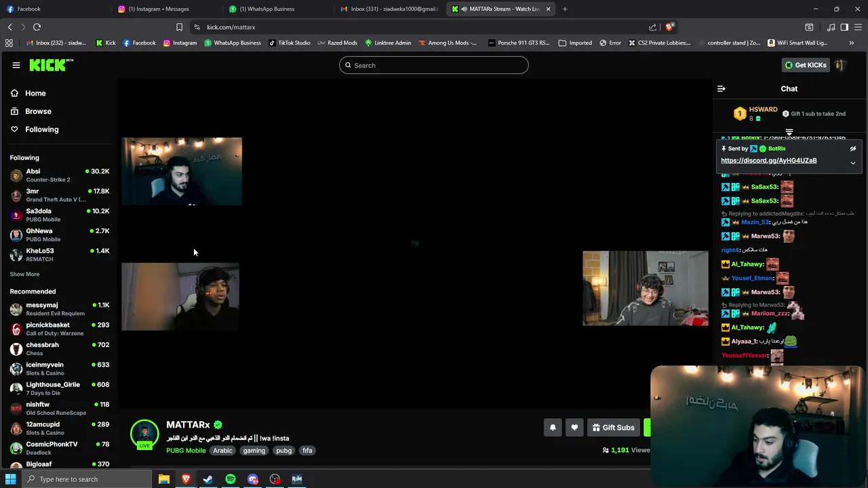Viewport: 868px width, 488px height.
Task: Open Lighthouse_Girlie recommended channel
Action: pos(60,388)
